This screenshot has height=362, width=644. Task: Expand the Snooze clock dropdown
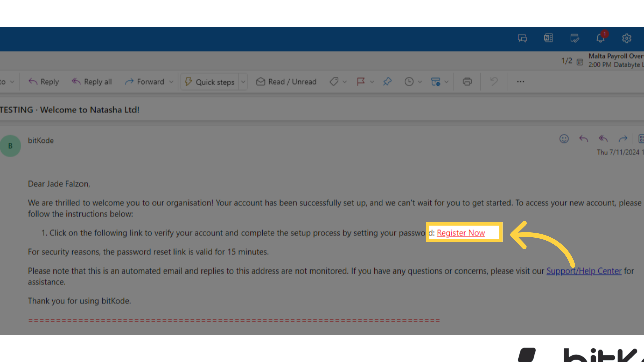tap(420, 81)
